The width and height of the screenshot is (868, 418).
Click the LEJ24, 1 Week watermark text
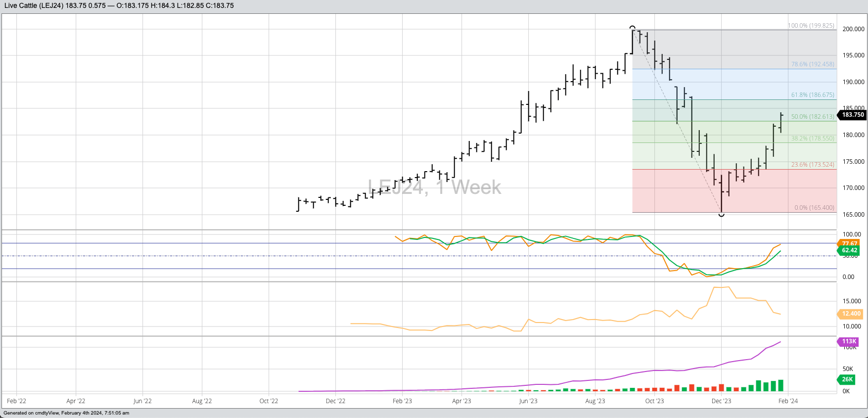434,187
